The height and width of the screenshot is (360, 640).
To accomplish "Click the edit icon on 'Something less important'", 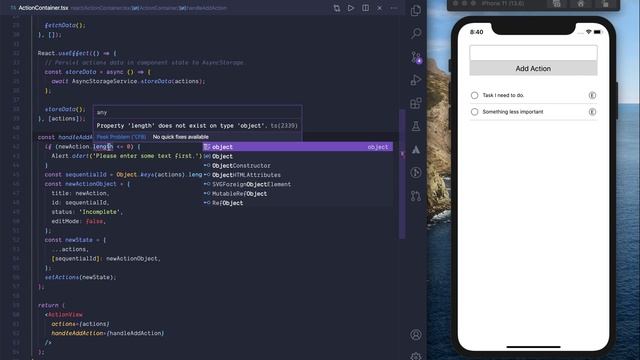I will pyautogui.click(x=592, y=112).
